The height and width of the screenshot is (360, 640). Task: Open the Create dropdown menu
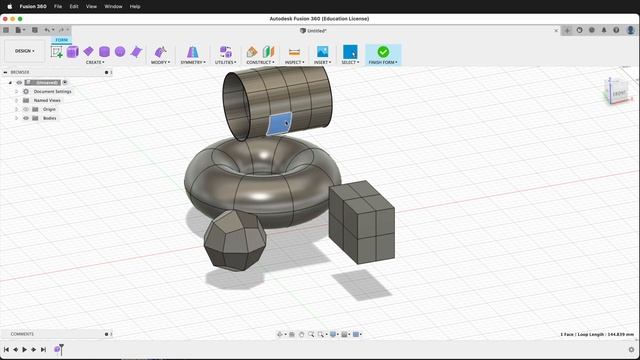point(95,62)
